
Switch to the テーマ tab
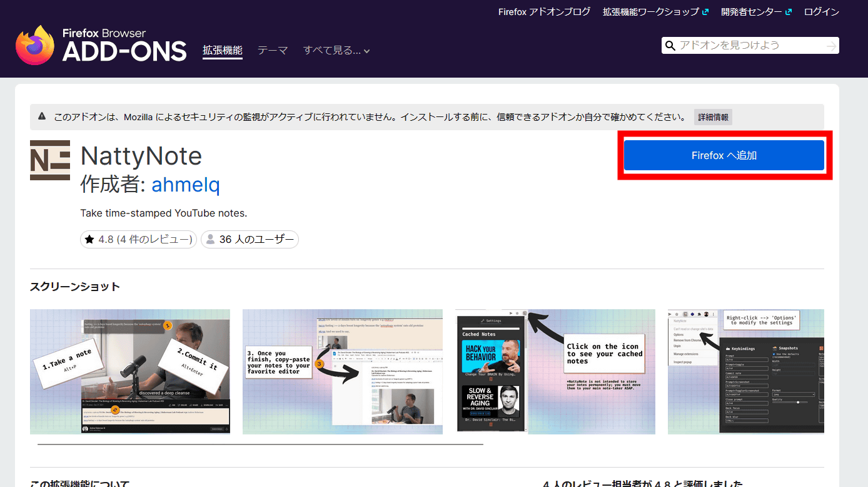click(x=273, y=51)
